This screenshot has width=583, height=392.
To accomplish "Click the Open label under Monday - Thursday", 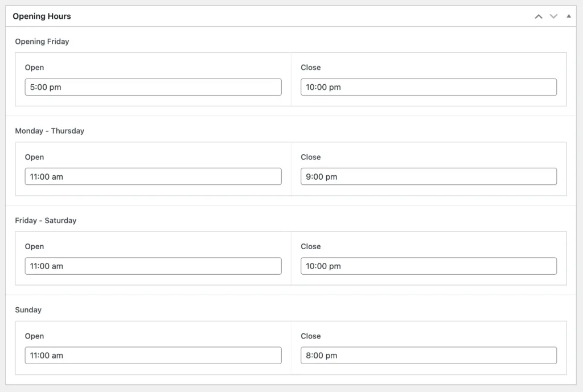I will [x=34, y=157].
